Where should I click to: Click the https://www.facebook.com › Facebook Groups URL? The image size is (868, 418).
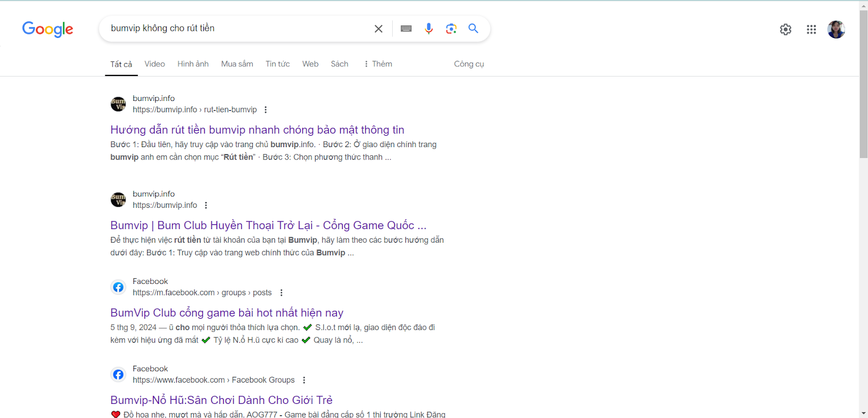click(214, 380)
